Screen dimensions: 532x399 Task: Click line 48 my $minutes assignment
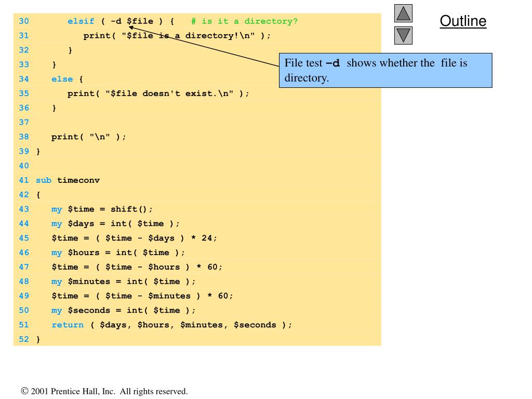pyautogui.click(x=124, y=282)
